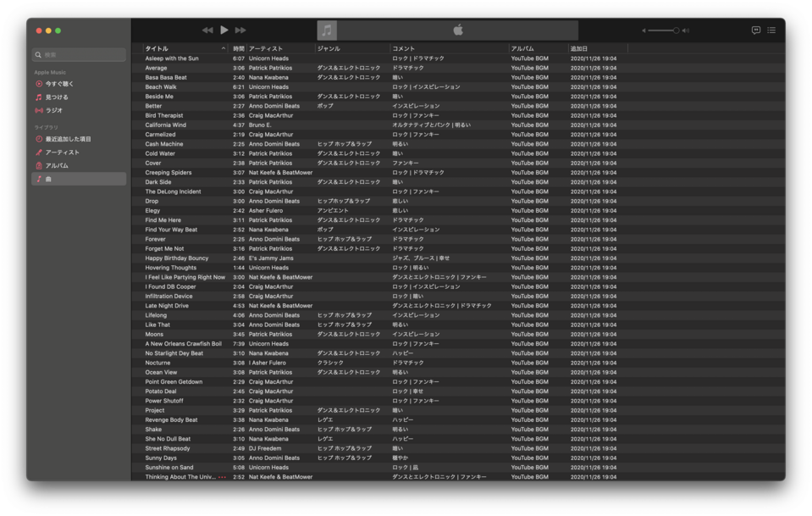Show the Up Next queue list icon

click(771, 31)
